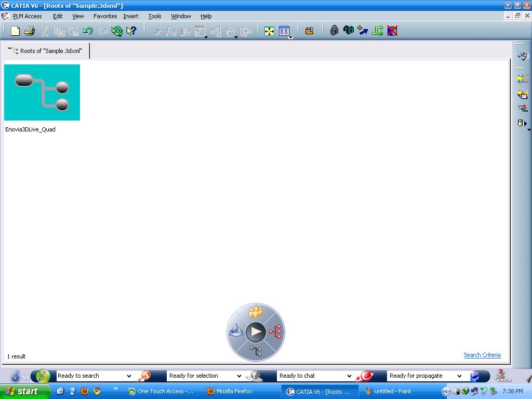Click the Enovia3DLive_Quad label text
Screen dimensions: 532x399
(30, 129)
